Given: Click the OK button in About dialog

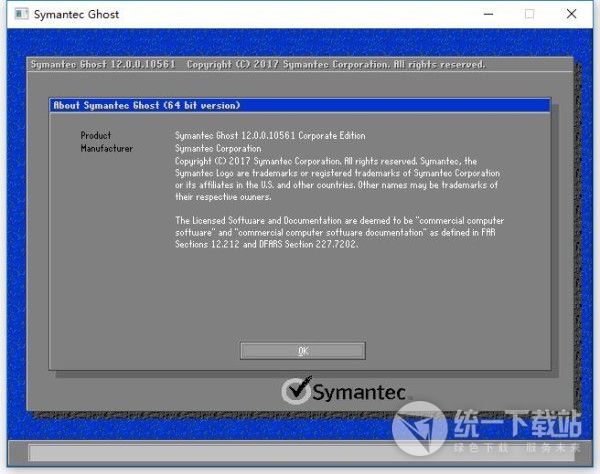Looking at the screenshot, I should 303,351.
